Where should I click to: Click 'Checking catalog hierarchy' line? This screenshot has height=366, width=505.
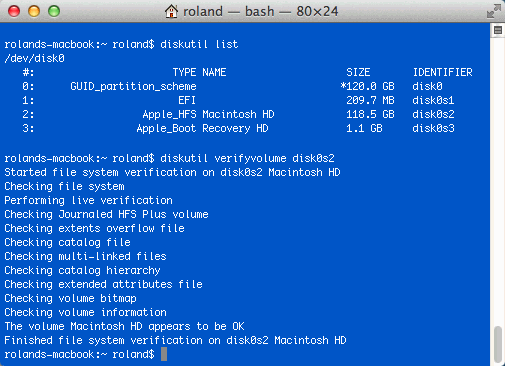click(x=82, y=271)
